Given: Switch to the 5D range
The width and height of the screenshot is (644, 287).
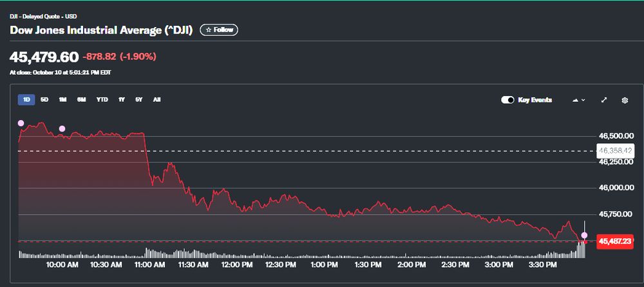Looking at the screenshot, I should click(x=44, y=99).
